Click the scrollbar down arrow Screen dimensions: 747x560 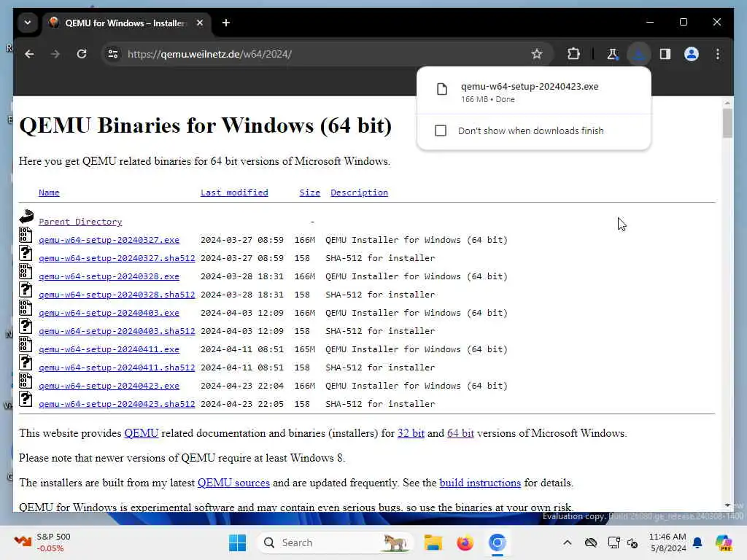coord(727,505)
